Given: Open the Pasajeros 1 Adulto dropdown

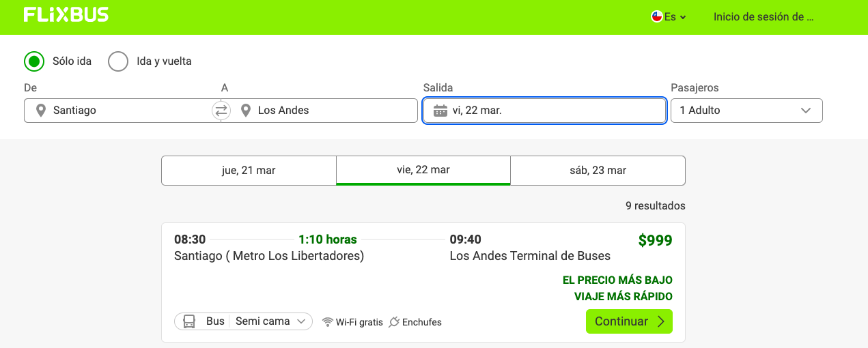Looking at the screenshot, I should click(x=746, y=111).
